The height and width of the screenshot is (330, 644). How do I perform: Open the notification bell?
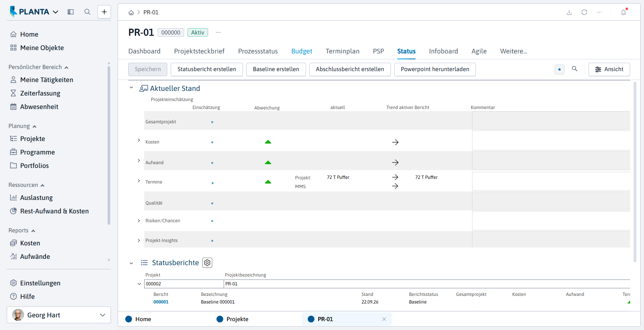[x=623, y=12]
